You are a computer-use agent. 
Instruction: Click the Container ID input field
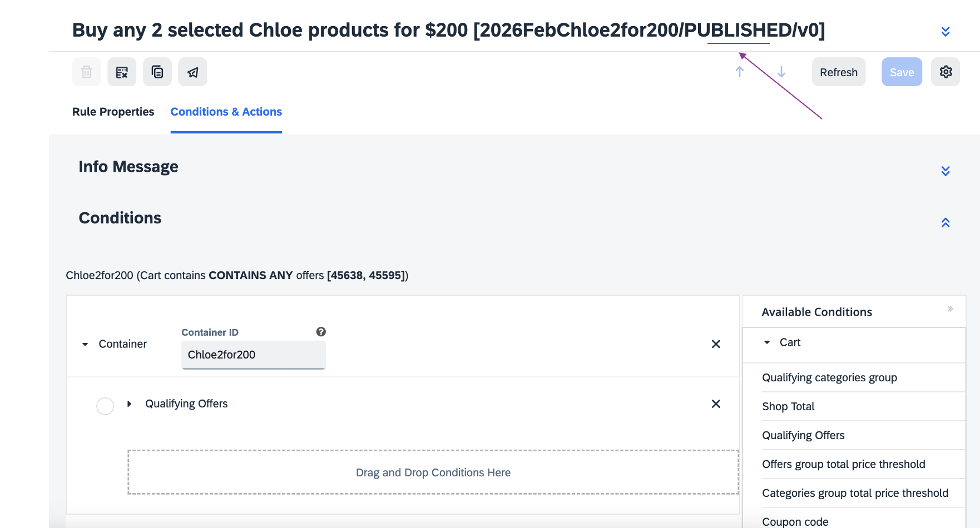(253, 355)
